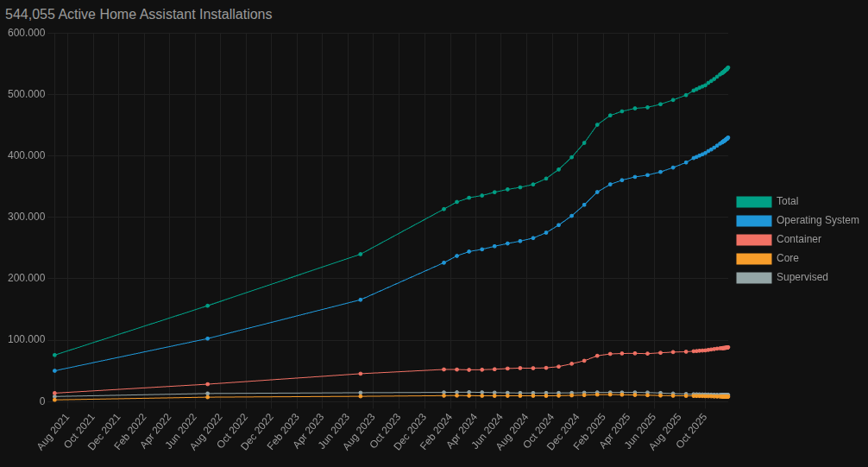
Task: Click the Active Home Assistant Installations title
Action: coord(138,15)
